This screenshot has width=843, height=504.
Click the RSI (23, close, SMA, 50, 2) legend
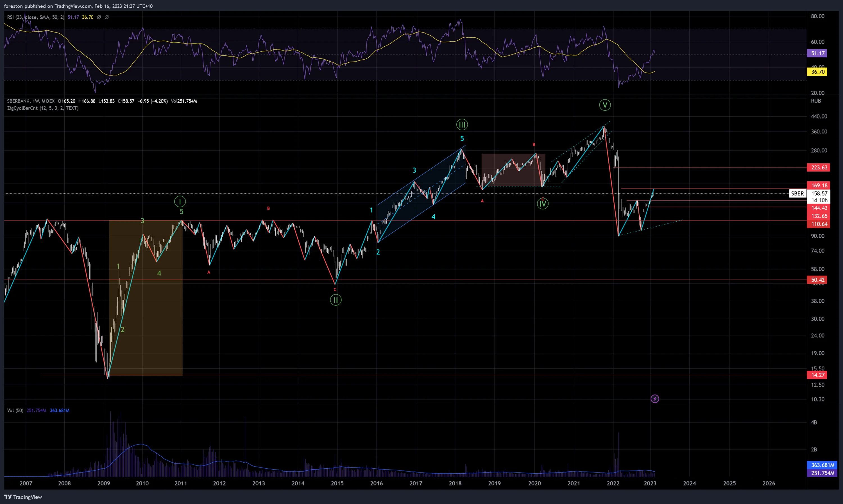(36, 17)
